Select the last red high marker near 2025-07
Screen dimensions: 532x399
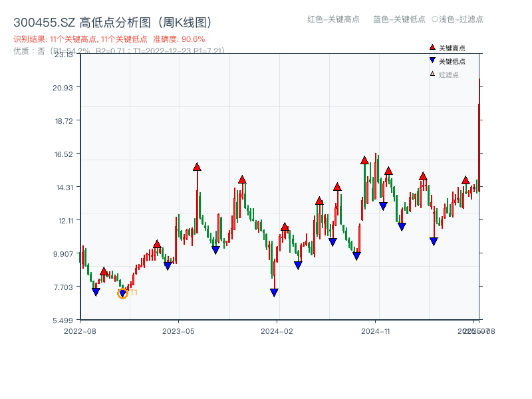tap(465, 180)
